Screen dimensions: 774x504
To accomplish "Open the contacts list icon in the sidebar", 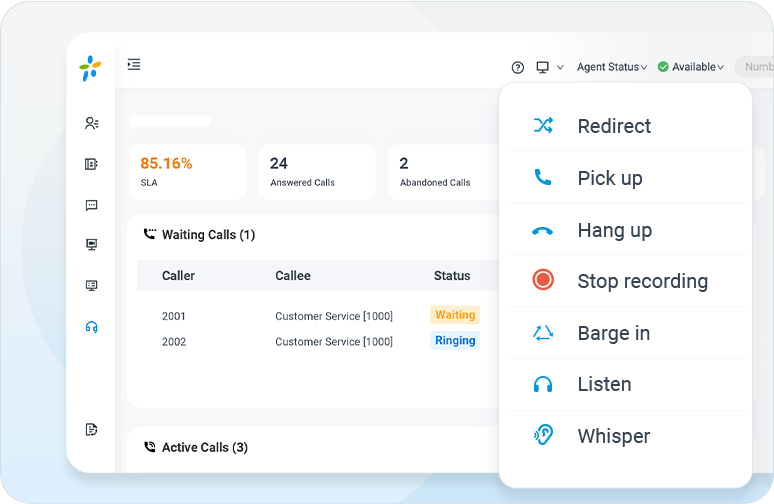I will (92, 123).
